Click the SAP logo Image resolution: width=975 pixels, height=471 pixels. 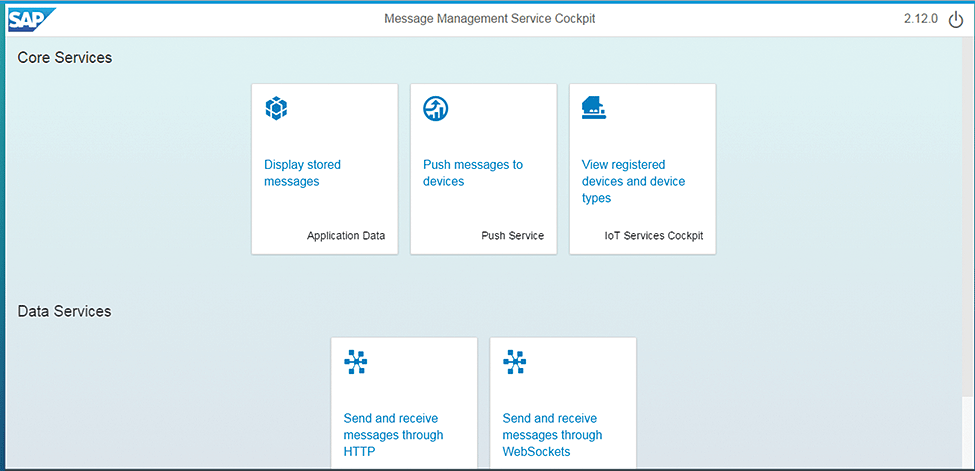click(32, 19)
